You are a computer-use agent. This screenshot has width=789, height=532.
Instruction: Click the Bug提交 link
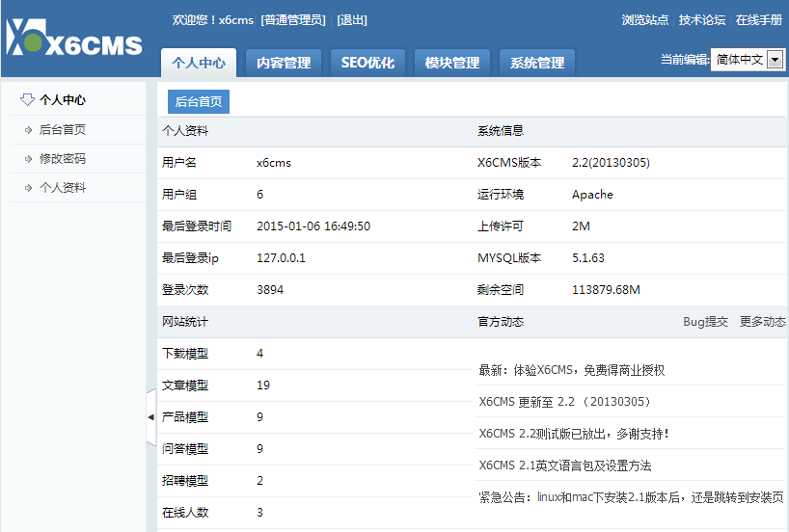coord(705,322)
